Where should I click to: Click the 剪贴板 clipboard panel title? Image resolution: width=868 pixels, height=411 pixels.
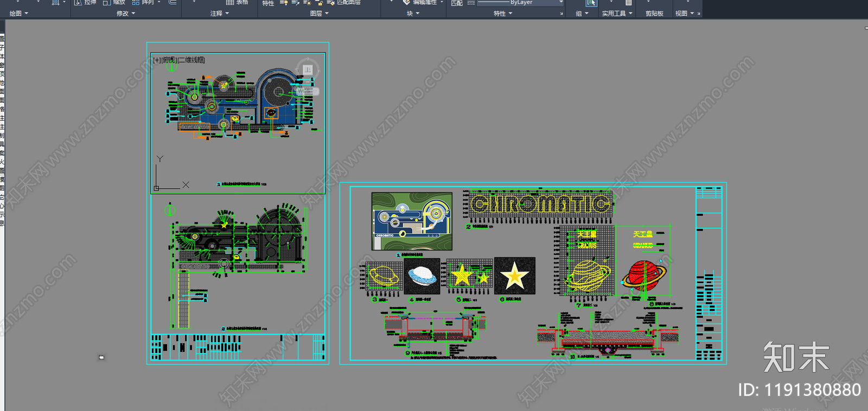click(654, 13)
